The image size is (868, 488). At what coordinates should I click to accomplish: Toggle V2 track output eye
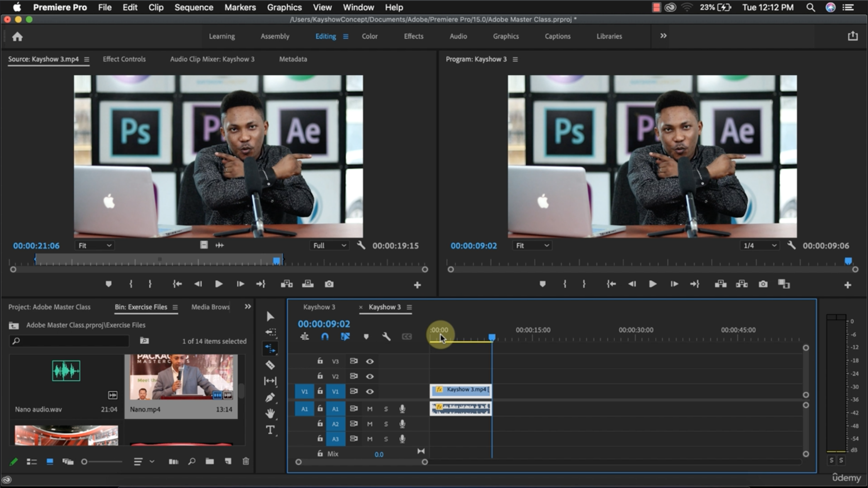370,376
